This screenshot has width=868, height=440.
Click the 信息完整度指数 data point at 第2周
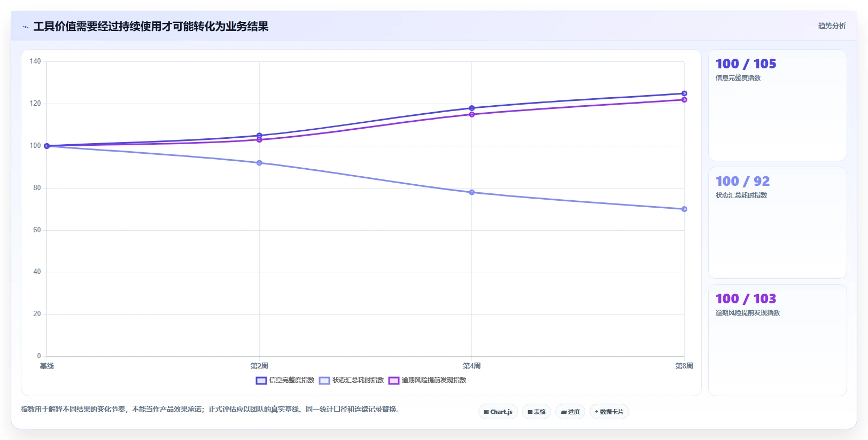click(x=259, y=136)
